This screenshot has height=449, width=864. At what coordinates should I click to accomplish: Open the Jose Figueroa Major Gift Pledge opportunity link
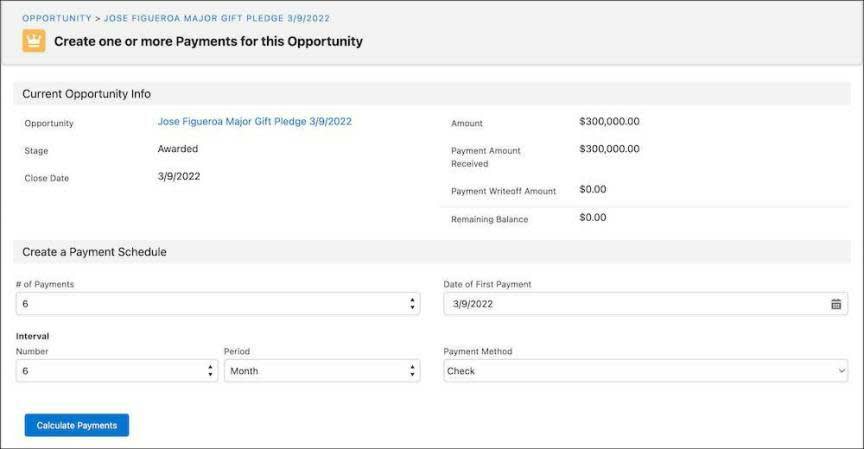point(255,121)
